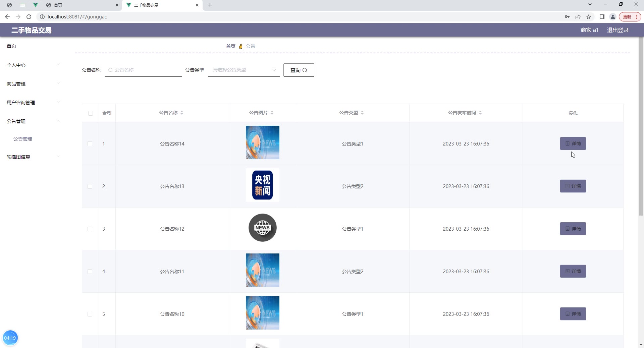Sort by 公告发布时间 column sort arrows
Image resolution: width=644 pixels, height=348 pixels.
point(480,113)
